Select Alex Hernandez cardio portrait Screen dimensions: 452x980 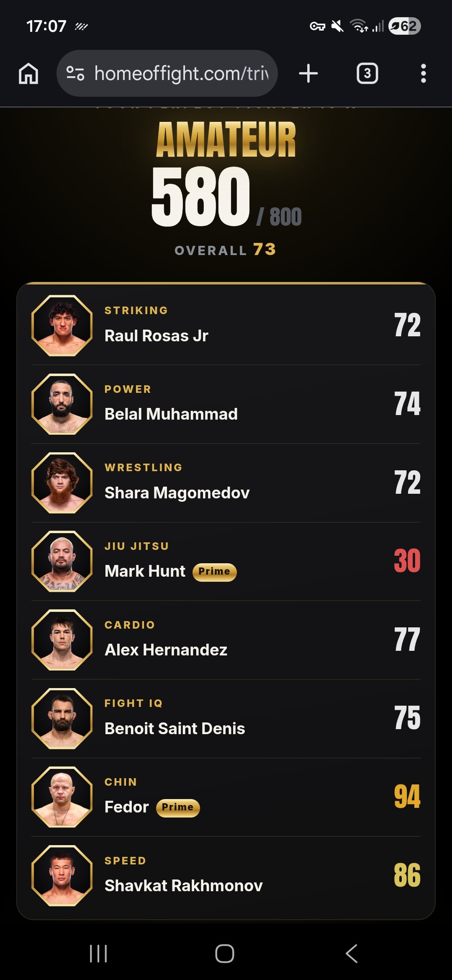[x=62, y=640]
